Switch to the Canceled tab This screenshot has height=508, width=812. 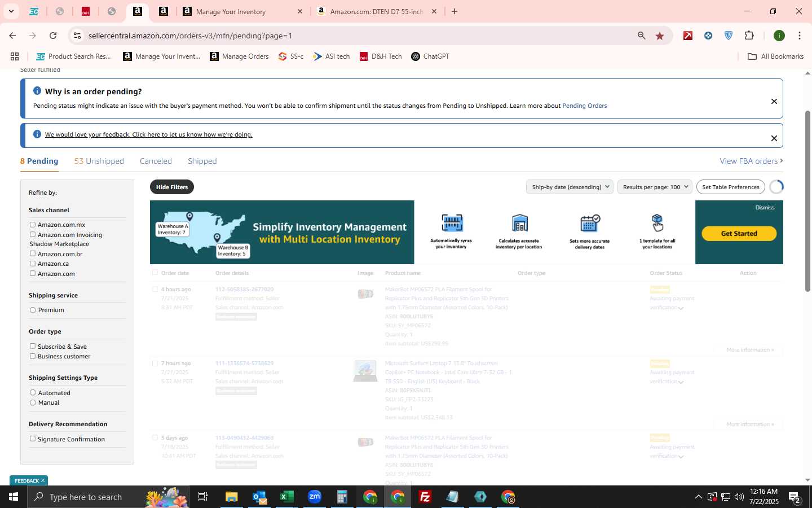[156, 161]
